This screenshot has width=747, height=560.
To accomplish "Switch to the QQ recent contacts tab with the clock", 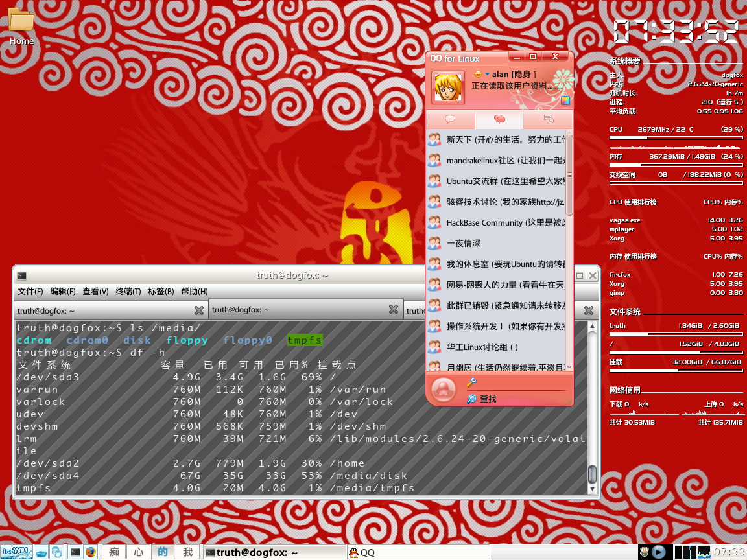I will pyautogui.click(x=549, y=119).
